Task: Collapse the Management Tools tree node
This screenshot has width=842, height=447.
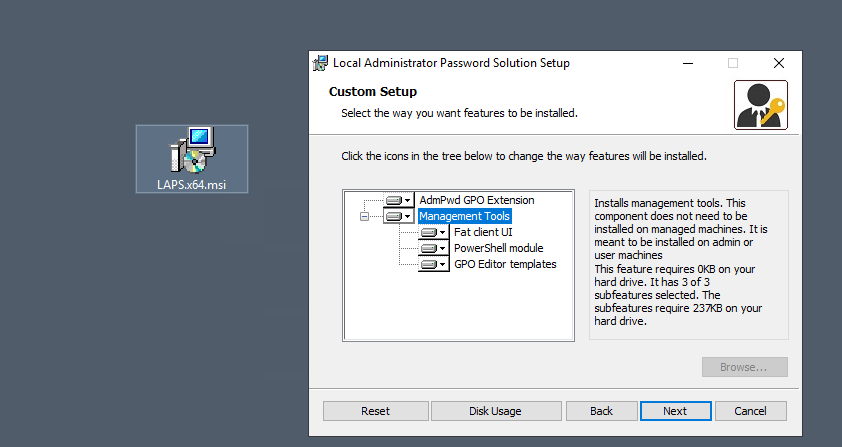Action: (x=364, y=217)
